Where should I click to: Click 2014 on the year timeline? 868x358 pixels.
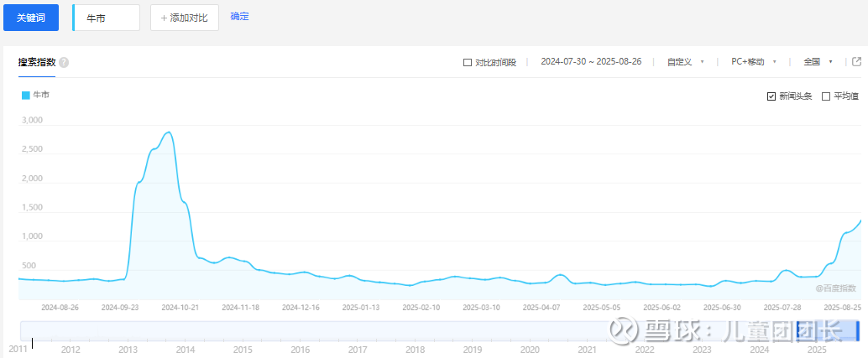click(186, 350)
